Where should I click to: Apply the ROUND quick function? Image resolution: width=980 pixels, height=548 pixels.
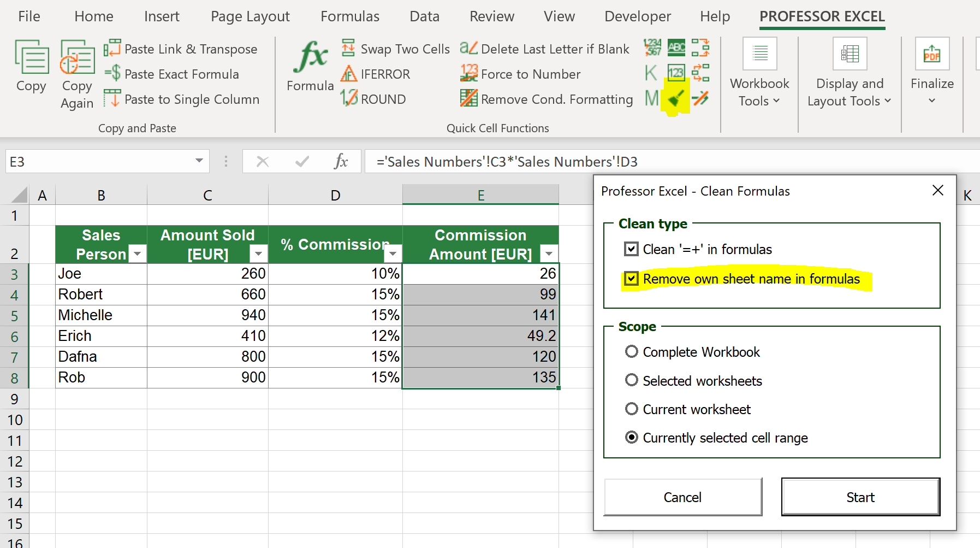pos(374,99)
